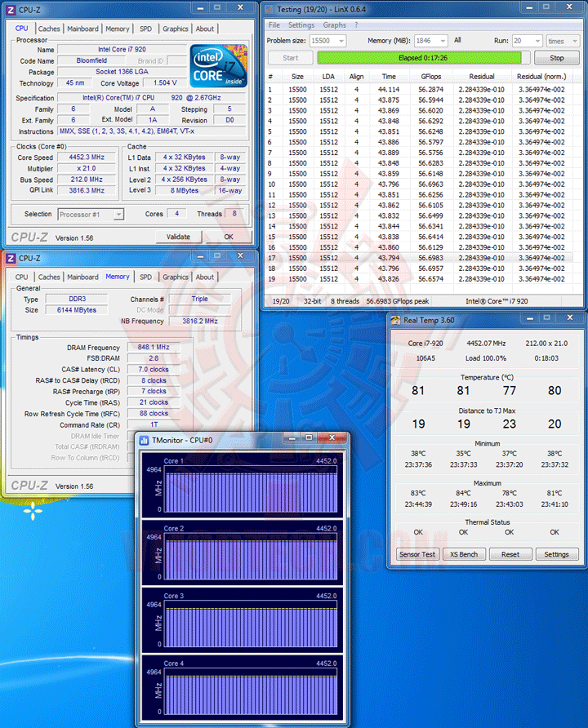Click the Intel Core i7 logo in CPU-Z
The image size is (588, 728).
click(x=219, y=65)
